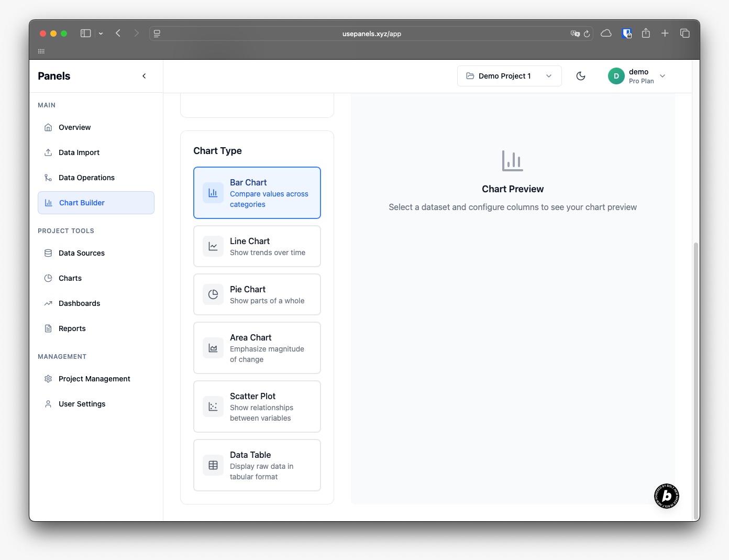Click the Safari address bar
This screenshot has height=560, width=729.
371,34
